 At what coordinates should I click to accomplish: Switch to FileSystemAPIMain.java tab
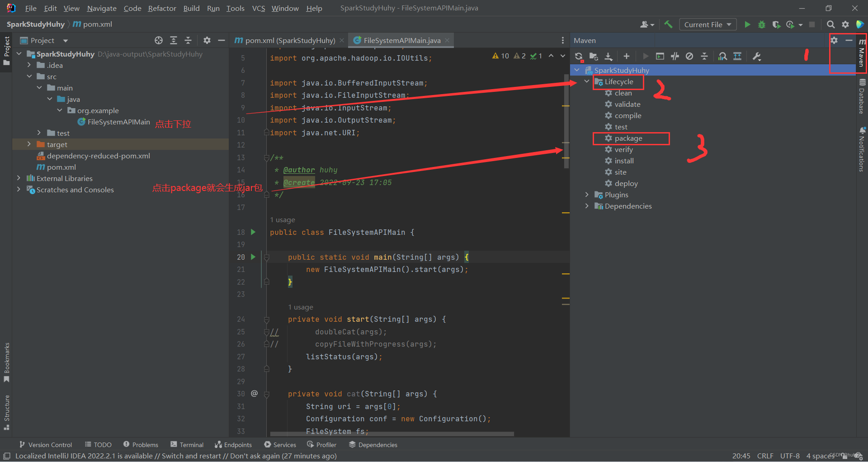click(402, 40)
